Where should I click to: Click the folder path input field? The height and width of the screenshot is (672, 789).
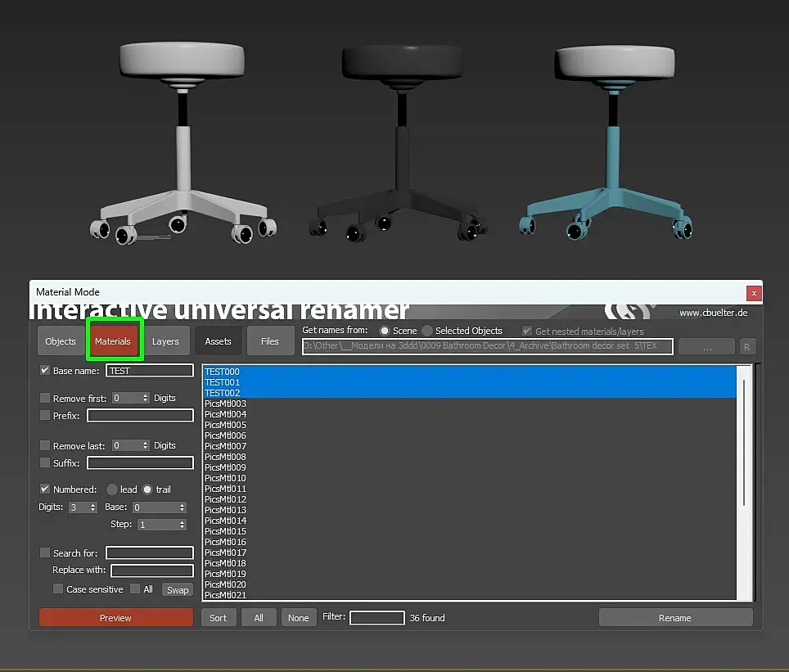(x=487, y=346)
